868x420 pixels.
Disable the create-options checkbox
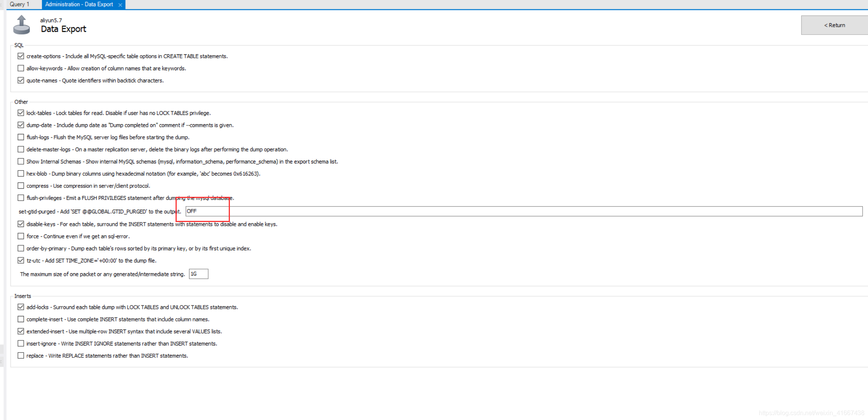pyautogui.click(x=21, y=56)
